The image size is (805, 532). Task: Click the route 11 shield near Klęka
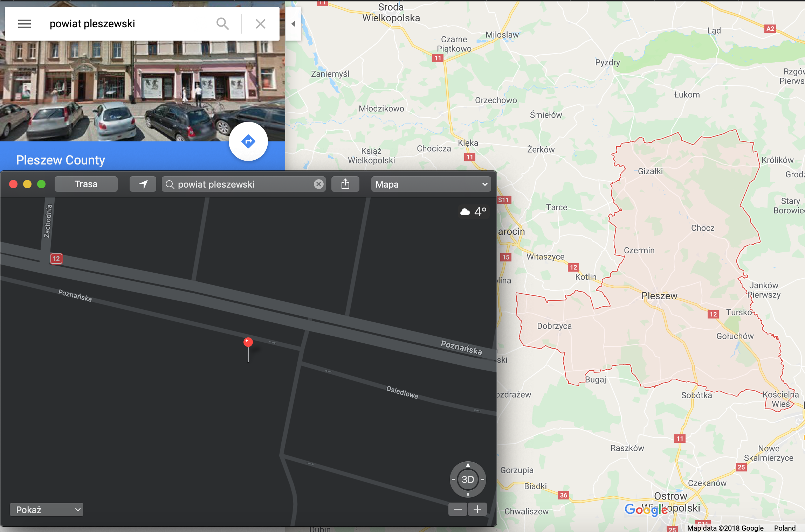[470, 157]
